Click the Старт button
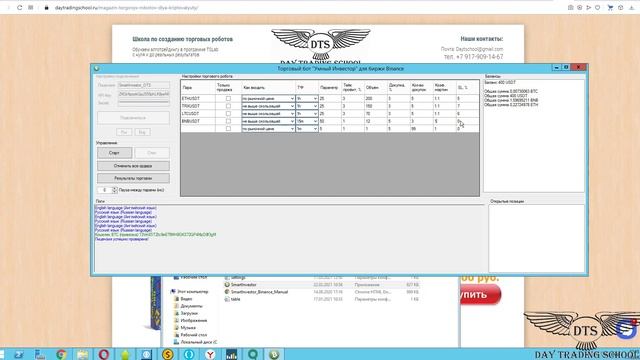 click(114, 153)
